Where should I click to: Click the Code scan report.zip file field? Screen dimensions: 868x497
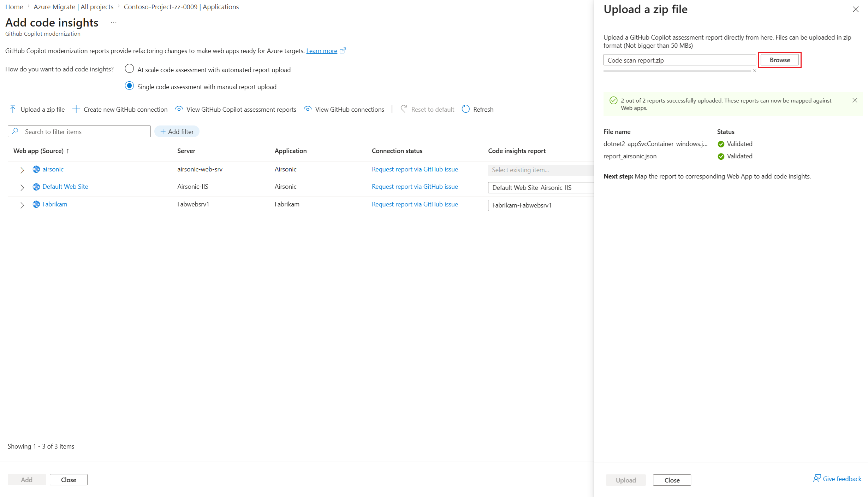pyautogui.click(x=679, y=60)
